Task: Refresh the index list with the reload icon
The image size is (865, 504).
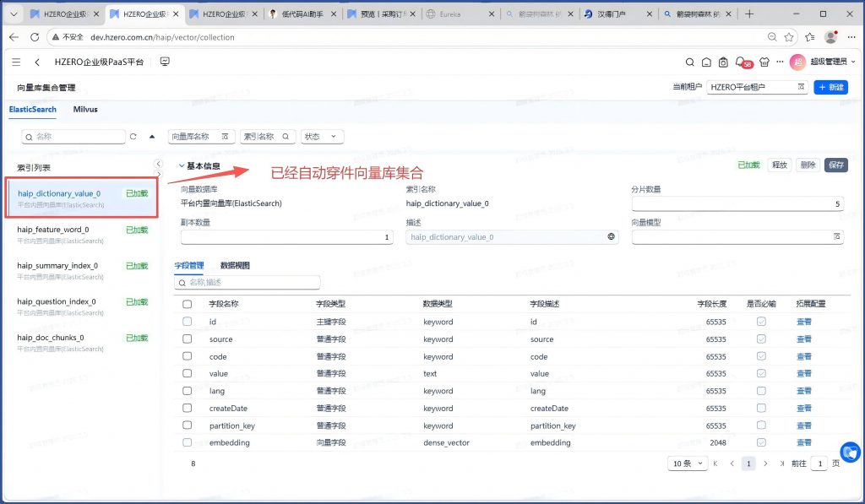Action: click(133, 136)
